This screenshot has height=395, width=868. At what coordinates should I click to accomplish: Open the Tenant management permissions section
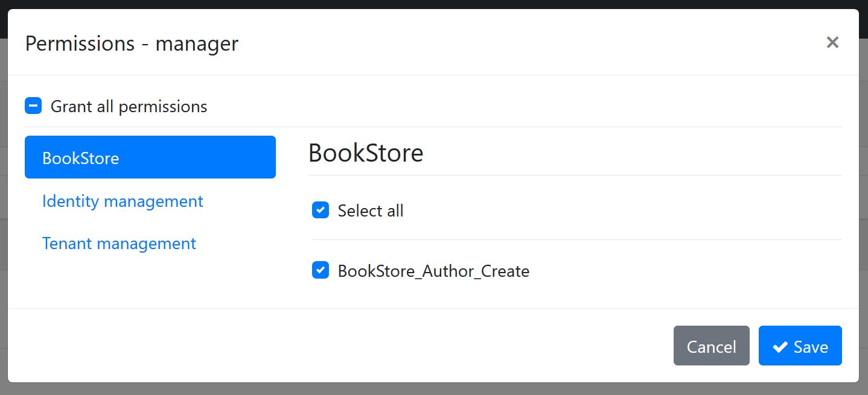click(119, 243)
